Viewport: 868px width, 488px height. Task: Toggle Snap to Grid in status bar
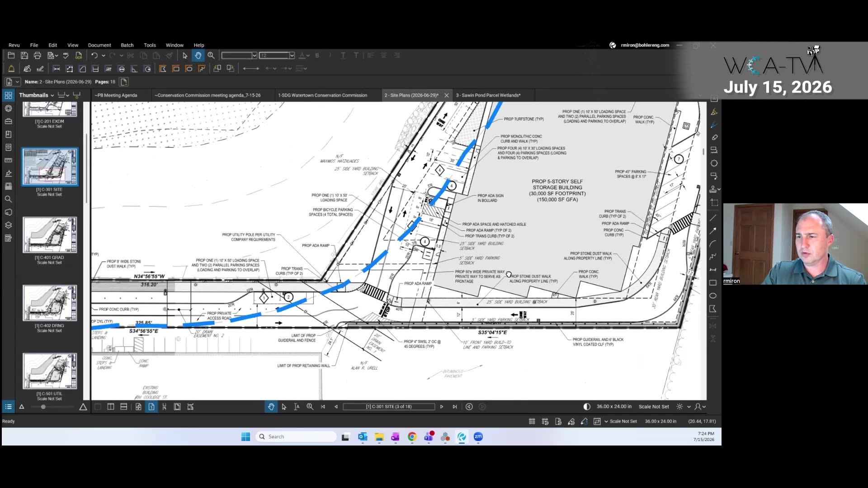[x=545, y=421]
